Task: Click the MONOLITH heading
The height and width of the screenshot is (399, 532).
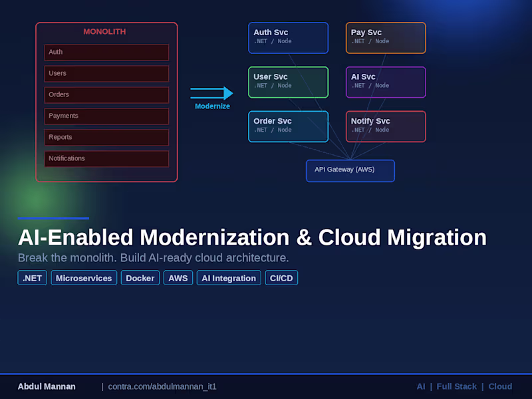Action: click(x=104, y=31)
